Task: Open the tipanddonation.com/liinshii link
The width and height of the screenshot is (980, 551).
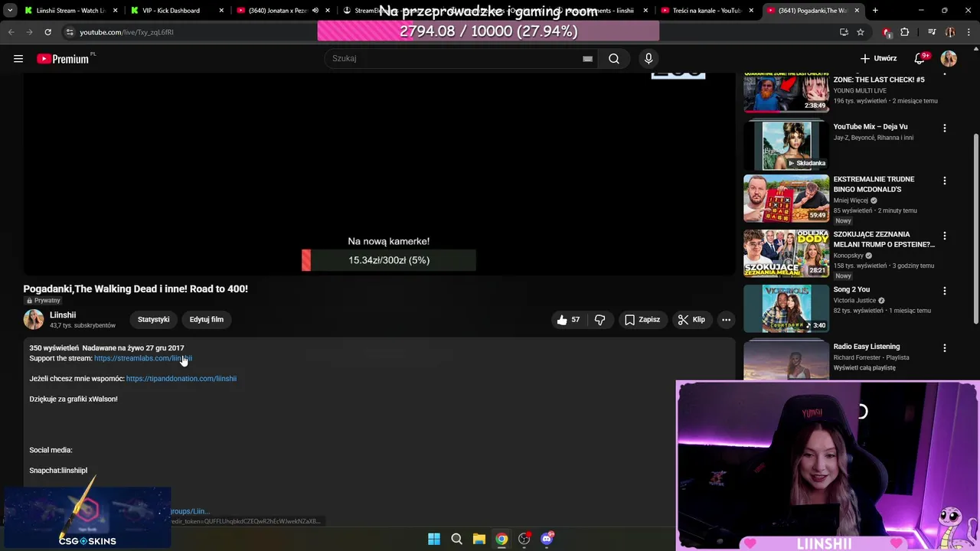Action: coord(181,379)
